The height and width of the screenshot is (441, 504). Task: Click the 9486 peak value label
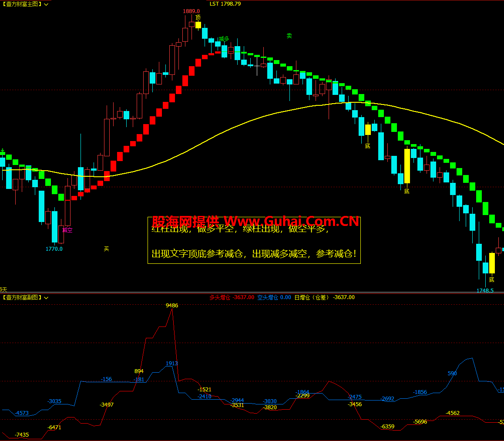tap(172, 306)
